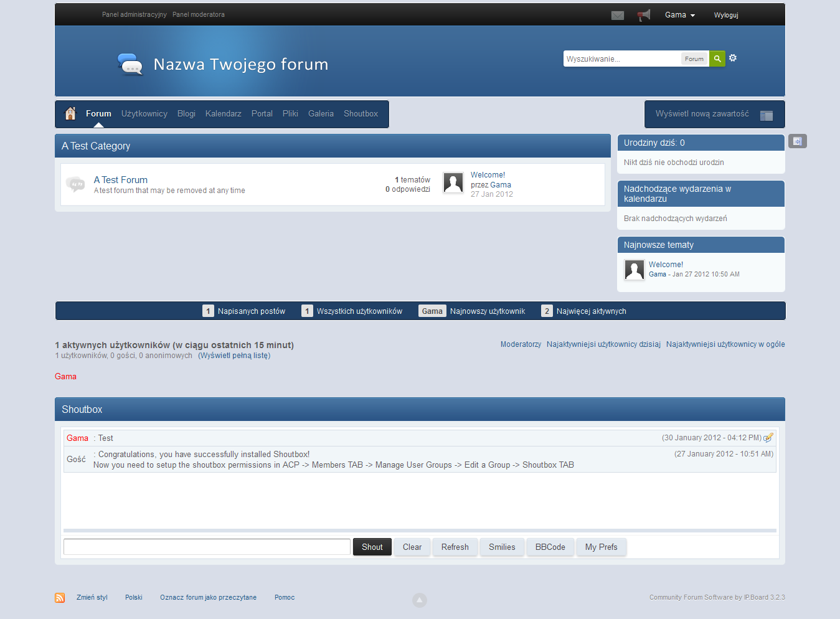This screenshot has width=840, height=619.
Task: Click the RSS feed icon in the footer
Action: tap(60, 597)
